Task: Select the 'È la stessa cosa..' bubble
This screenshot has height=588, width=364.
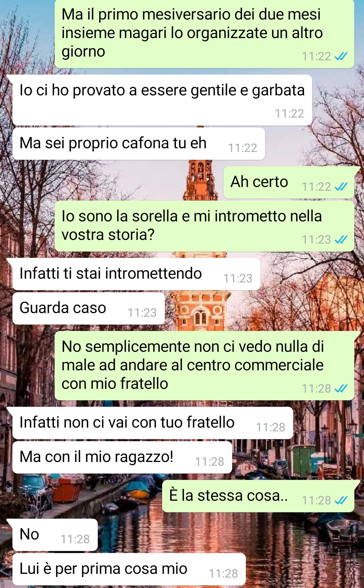Action: point(258,496)
